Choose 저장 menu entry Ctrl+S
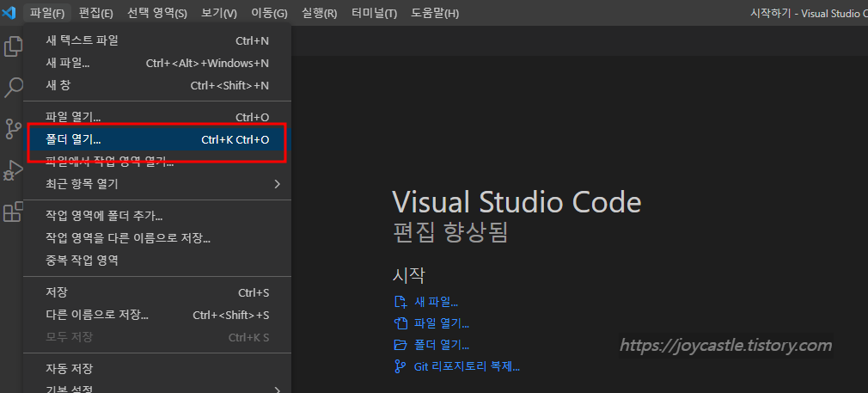Screen dimensions: 868x393 click(157, 292)
